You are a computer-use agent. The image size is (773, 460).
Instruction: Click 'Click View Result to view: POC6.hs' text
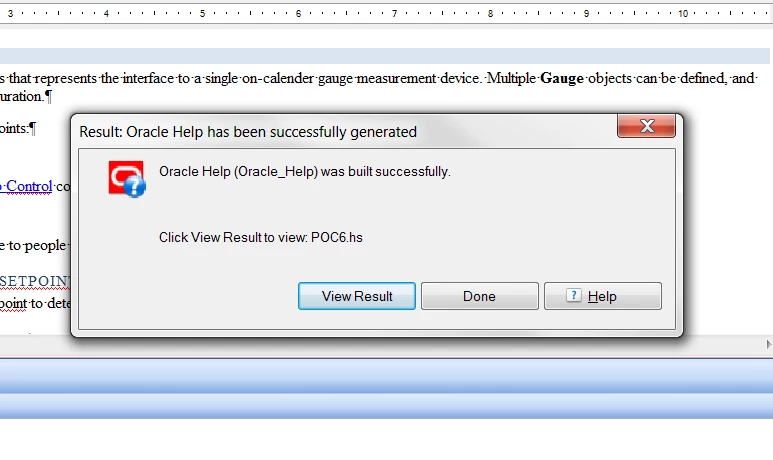260,238
